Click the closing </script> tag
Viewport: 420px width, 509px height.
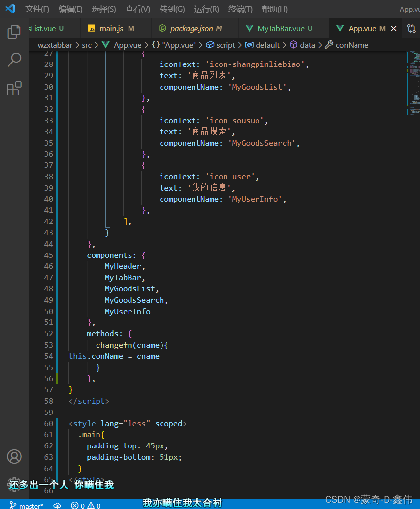pos(89,401)
